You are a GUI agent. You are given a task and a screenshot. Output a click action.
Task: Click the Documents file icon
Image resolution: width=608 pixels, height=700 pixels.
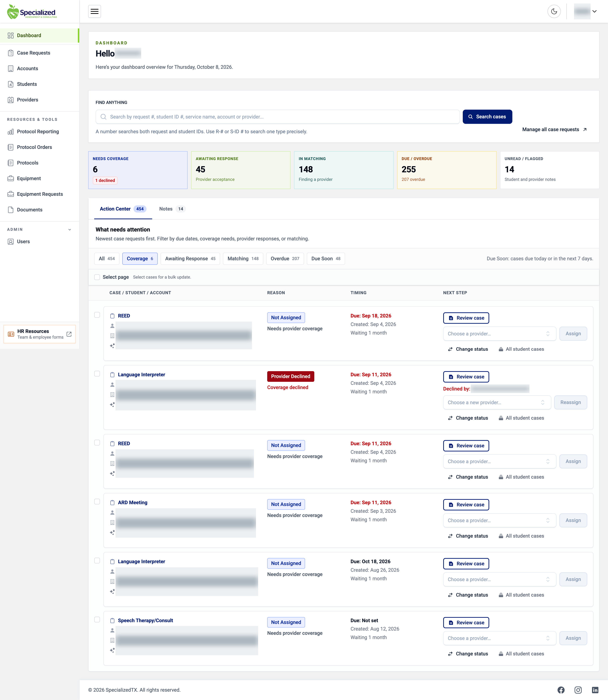click(10, 209)
